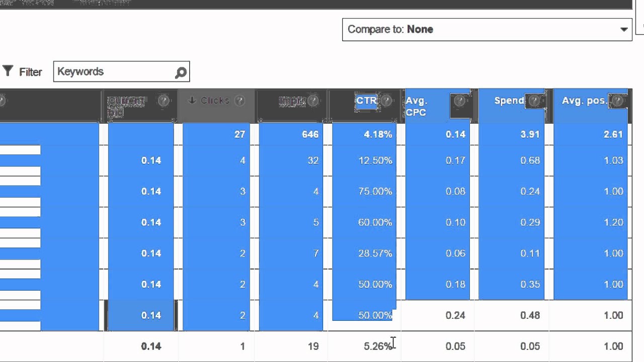Click the 1 click cell in 5.26% row
Image resolution: width=644 pixels, height=362 pixels.
click(x=243, y=346)
